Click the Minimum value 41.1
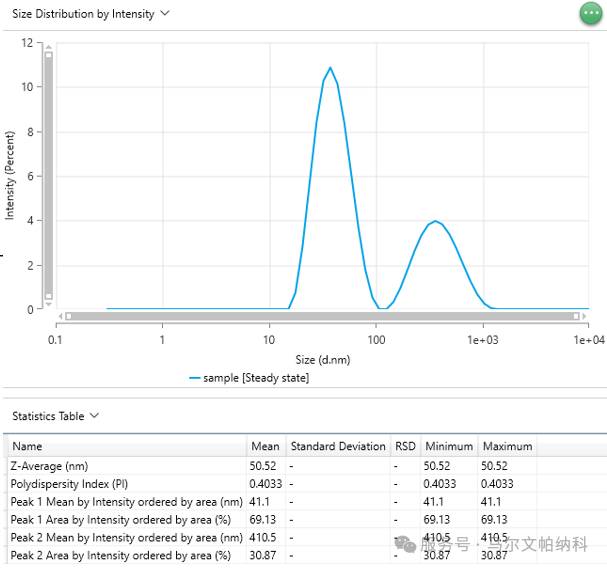Image resolution: width=607 pixels, height=568 pixels. click(x=433, y=502)
